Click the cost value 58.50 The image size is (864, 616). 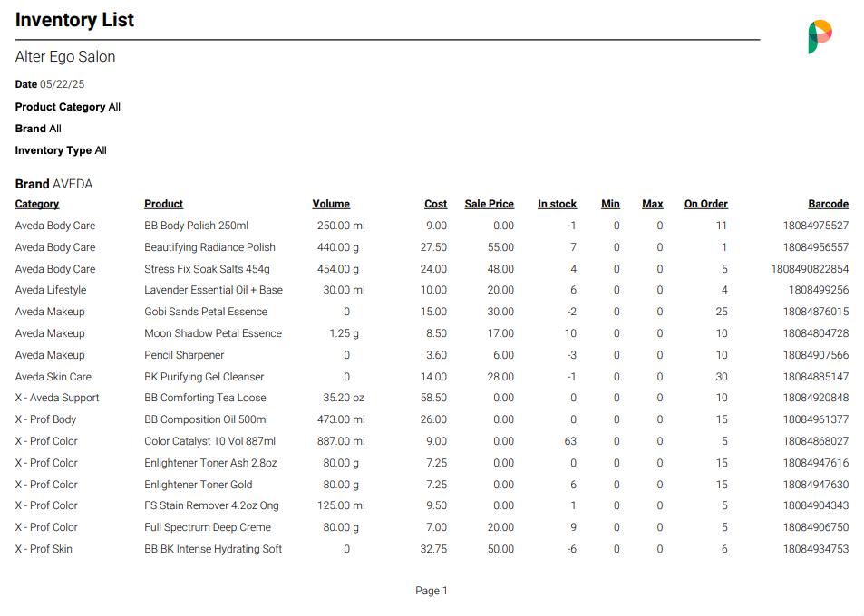coord(433,398)
